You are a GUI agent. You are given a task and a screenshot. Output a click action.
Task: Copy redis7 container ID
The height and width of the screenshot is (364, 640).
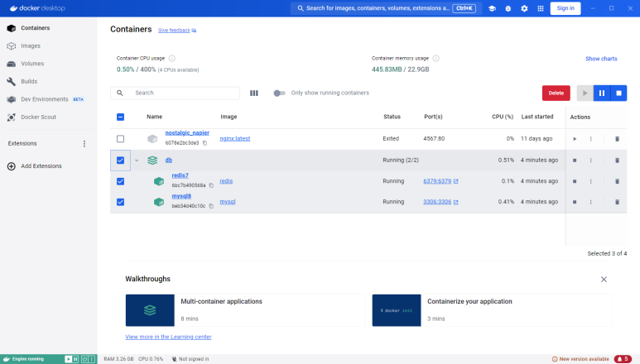211,185
